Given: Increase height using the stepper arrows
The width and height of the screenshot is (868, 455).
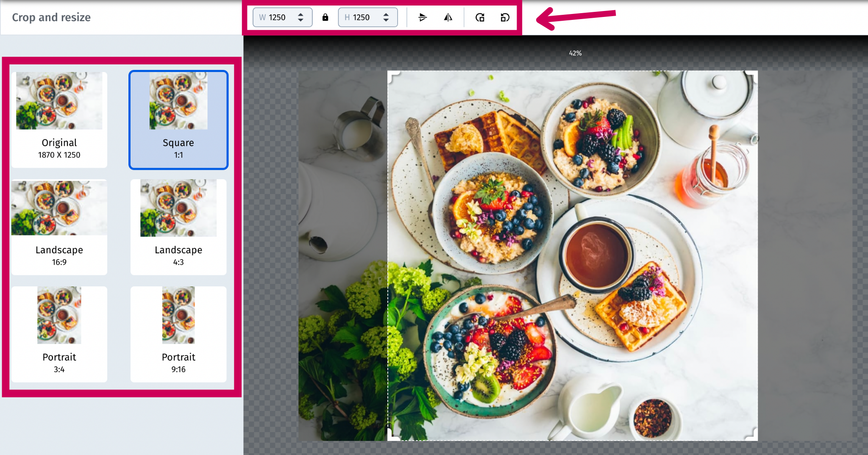Looking at the screenshot, I should pyautogui.click(x=386, y=14).
